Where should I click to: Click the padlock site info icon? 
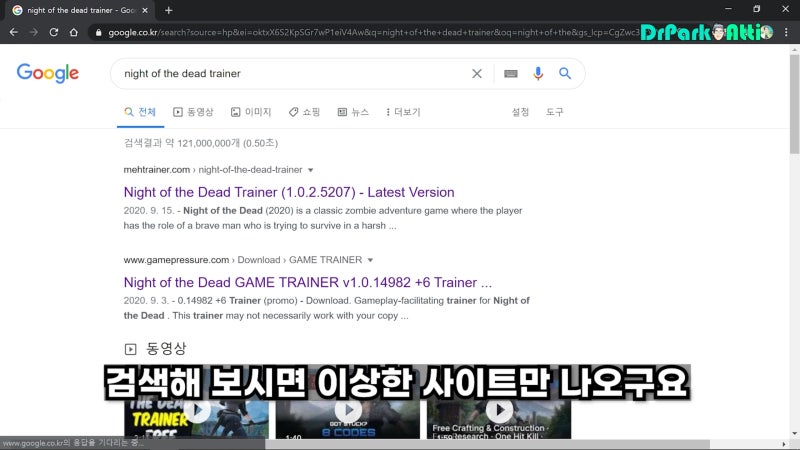98,33
